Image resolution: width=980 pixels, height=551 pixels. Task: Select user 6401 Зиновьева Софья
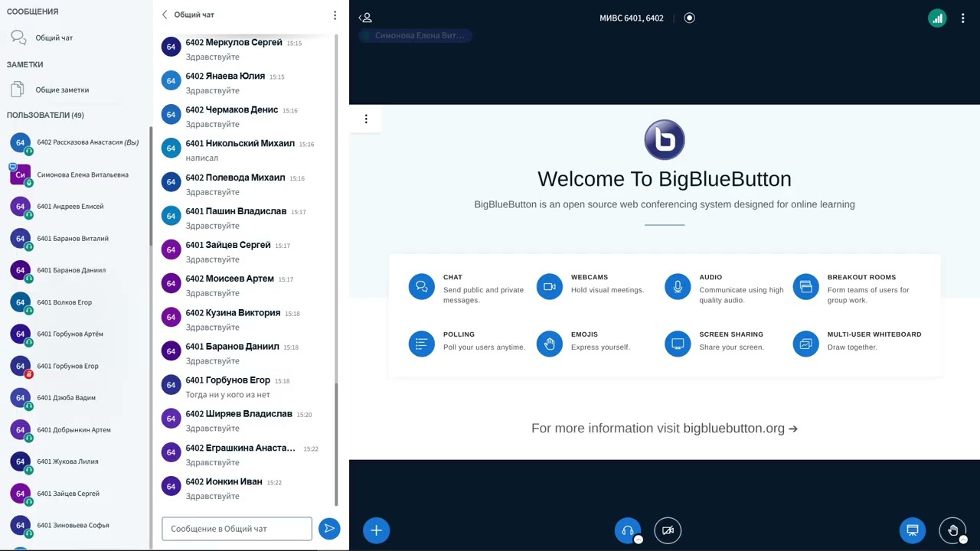[x=77, y=526]
